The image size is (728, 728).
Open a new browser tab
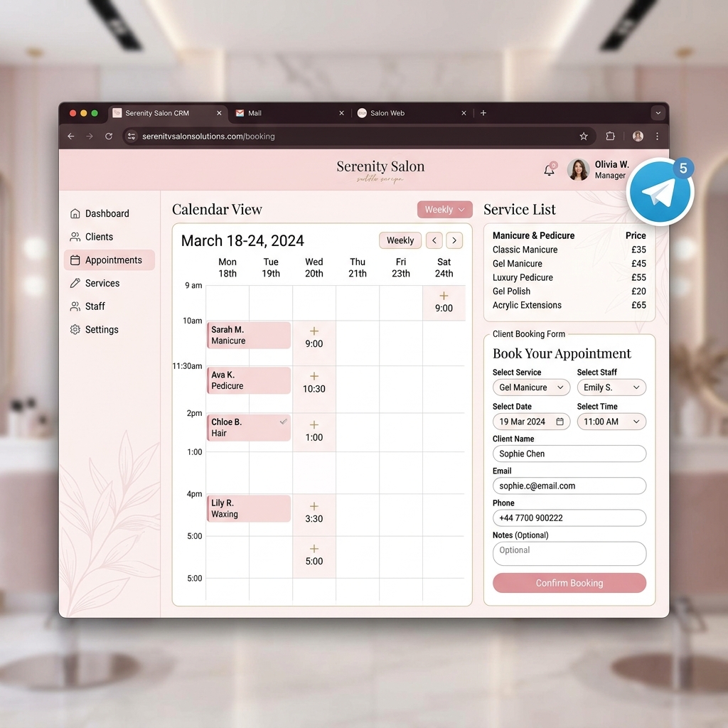tap(483, 113)
